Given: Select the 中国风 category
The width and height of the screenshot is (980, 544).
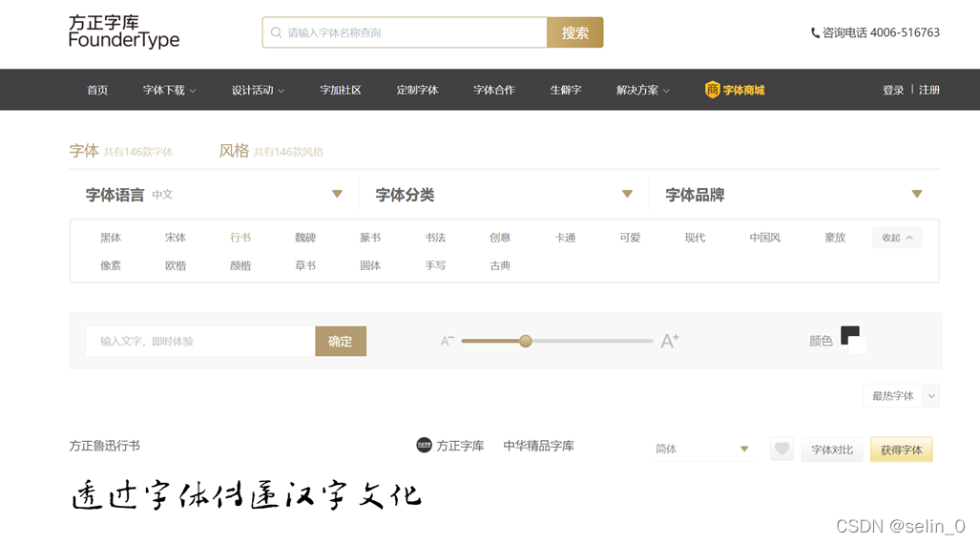Looking at the screenshot, I should [x=765, y=238].
